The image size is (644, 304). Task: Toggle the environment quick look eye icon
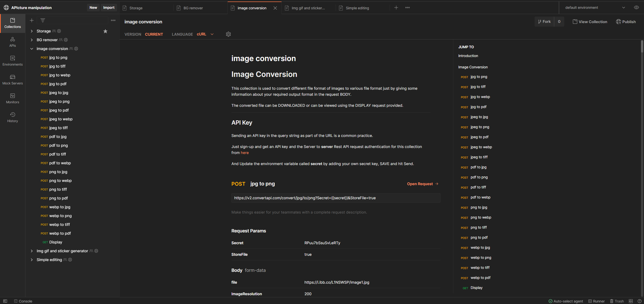tap(636, 8)
